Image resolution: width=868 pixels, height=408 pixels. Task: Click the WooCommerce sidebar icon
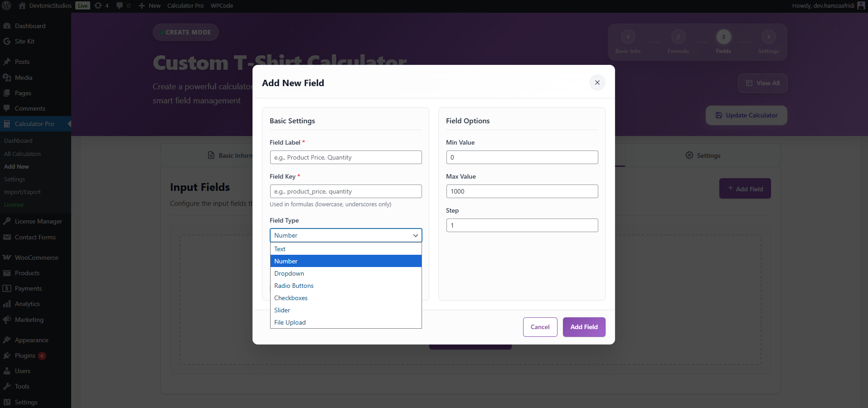tap(6, 257)
